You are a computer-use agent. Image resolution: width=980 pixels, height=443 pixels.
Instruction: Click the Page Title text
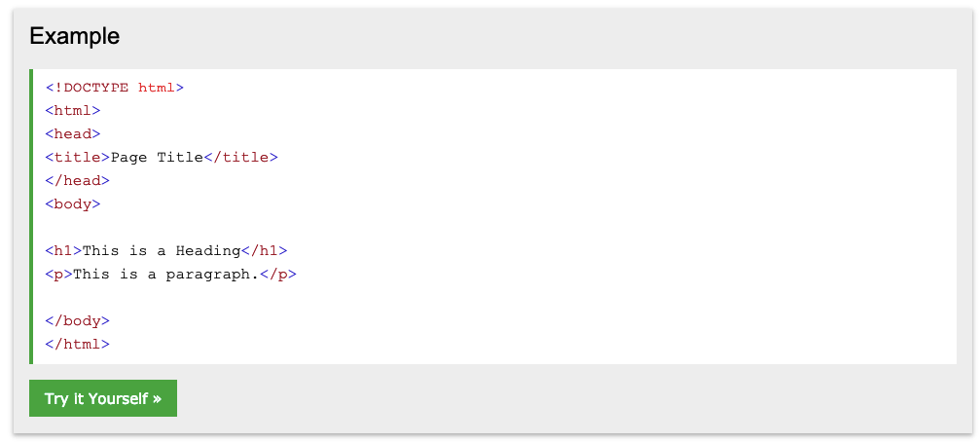(x=157, y=157)
